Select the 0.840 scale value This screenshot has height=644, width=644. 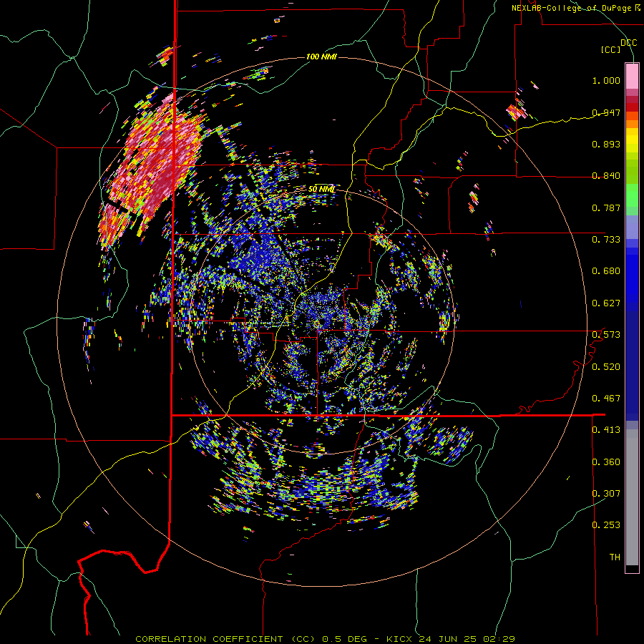tap(606, 176)
